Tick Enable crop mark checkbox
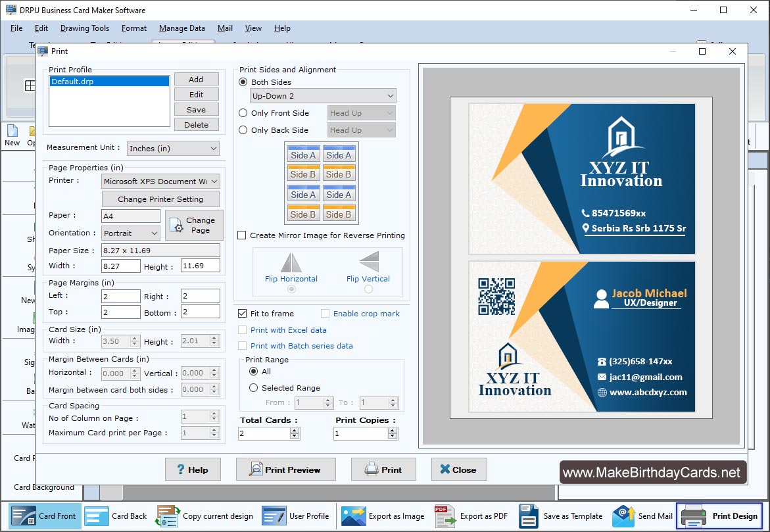This screenshot has height=532, width=770. point(325,314)
